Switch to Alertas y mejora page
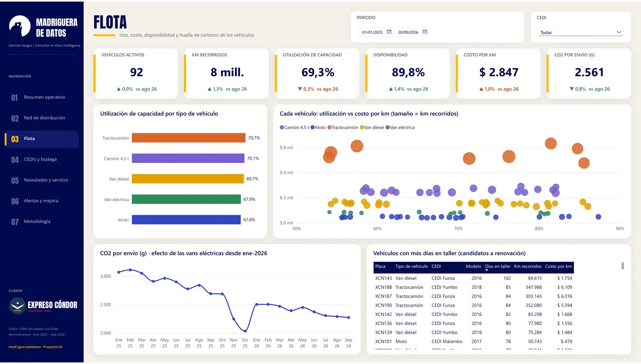The width and height of the screenshot is (641, 364). click(x=42, y=201)
